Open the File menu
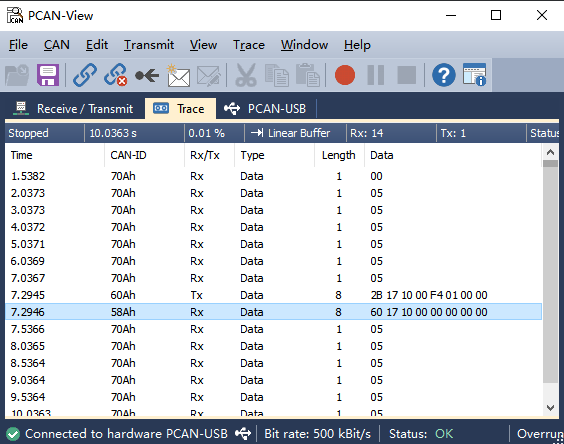The image size is (564, 444). point(18,45)
